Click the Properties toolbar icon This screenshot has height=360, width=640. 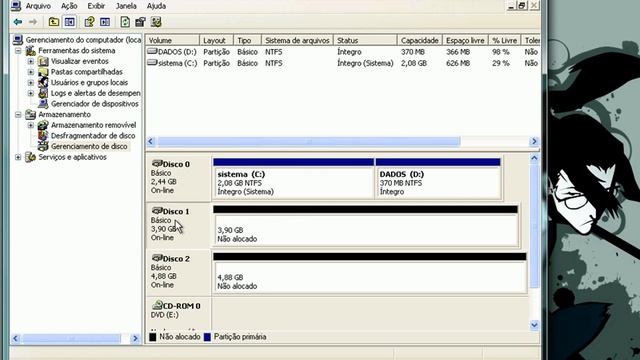(x=140, y=22)
